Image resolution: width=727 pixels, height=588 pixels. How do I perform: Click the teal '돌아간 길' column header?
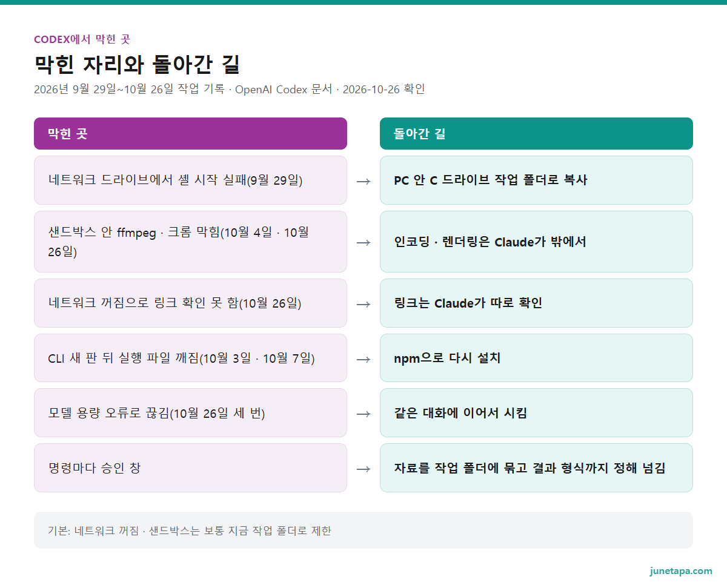(x=536, y=133)
